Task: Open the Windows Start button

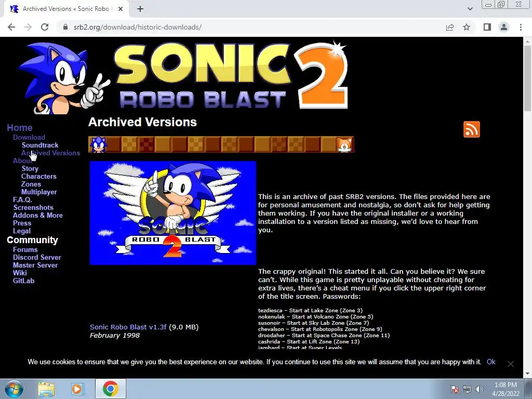Action: 14,389
